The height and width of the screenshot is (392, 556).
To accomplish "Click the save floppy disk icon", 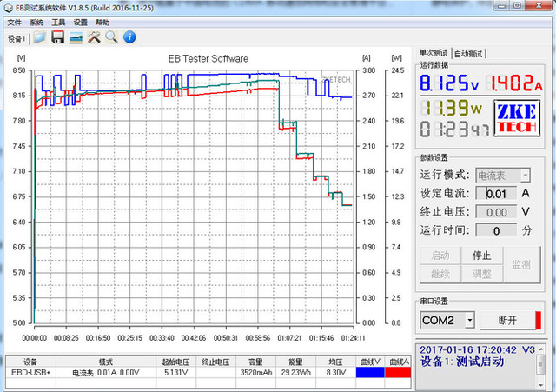I will pos(57,37).
